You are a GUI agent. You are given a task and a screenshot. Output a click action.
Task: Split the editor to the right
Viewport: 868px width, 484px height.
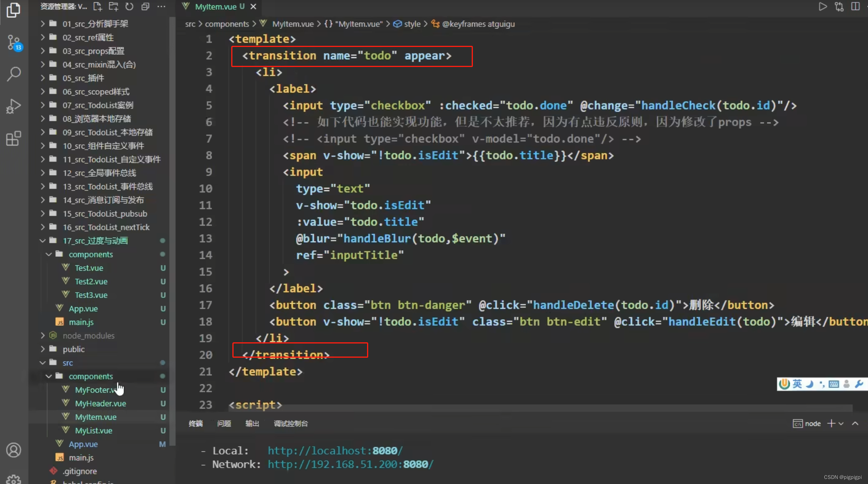click(855, 7)
